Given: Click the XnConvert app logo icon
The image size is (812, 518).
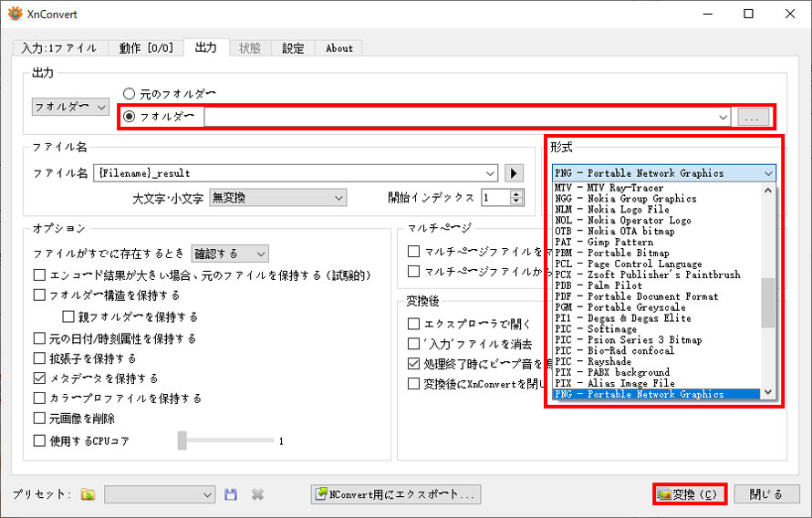Looking at the screenshot, I should point(15,14).
